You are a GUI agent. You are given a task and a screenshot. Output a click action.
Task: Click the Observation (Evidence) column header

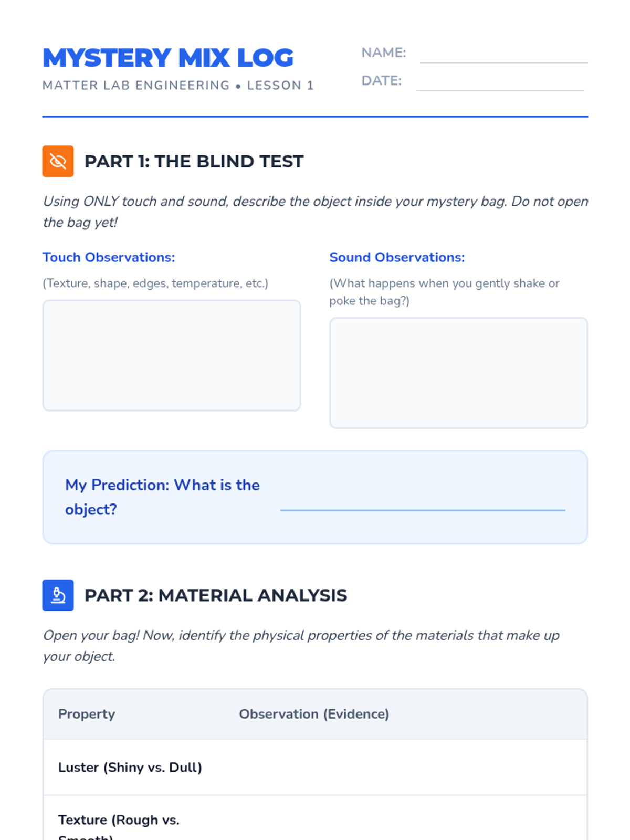coord(314,714)
